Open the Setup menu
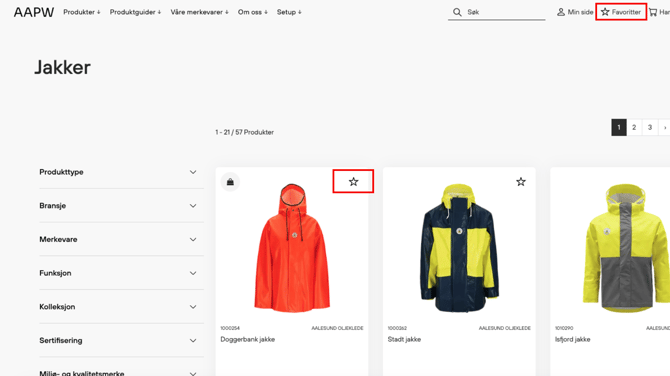670x376 pixels. pos(289,12)
